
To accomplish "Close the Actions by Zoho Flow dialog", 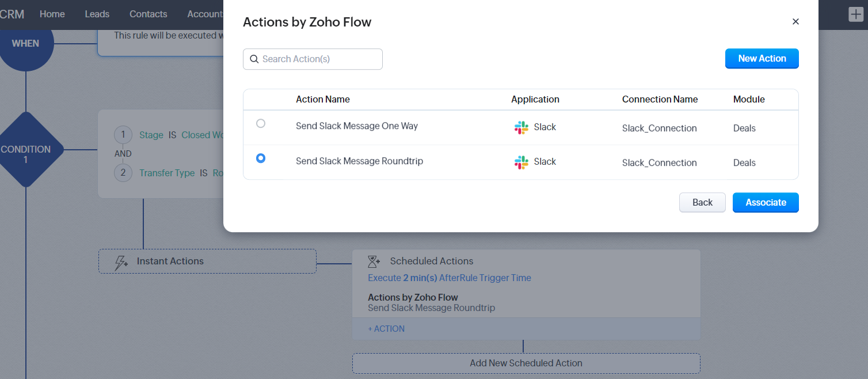I will coord(795,22).
